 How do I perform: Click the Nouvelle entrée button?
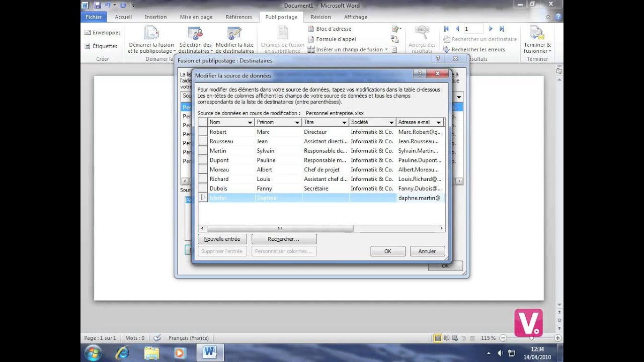pos(222,239)
